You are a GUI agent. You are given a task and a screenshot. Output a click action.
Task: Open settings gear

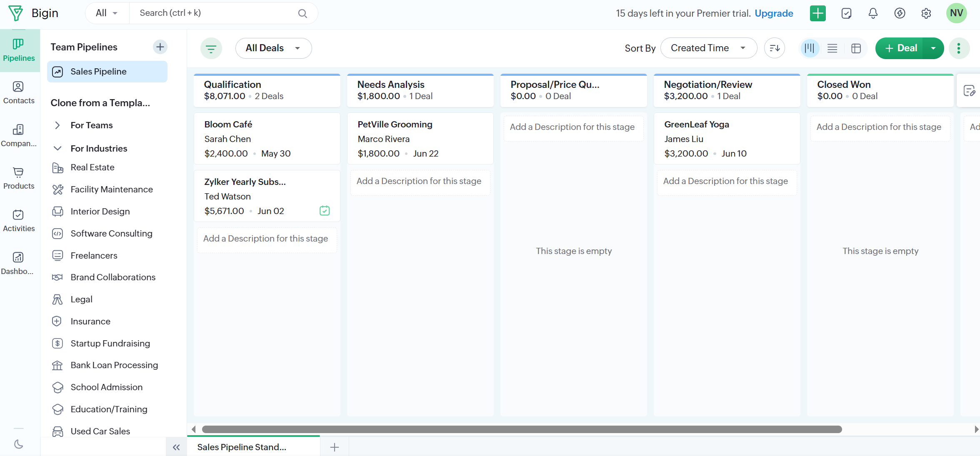point(926,13)
